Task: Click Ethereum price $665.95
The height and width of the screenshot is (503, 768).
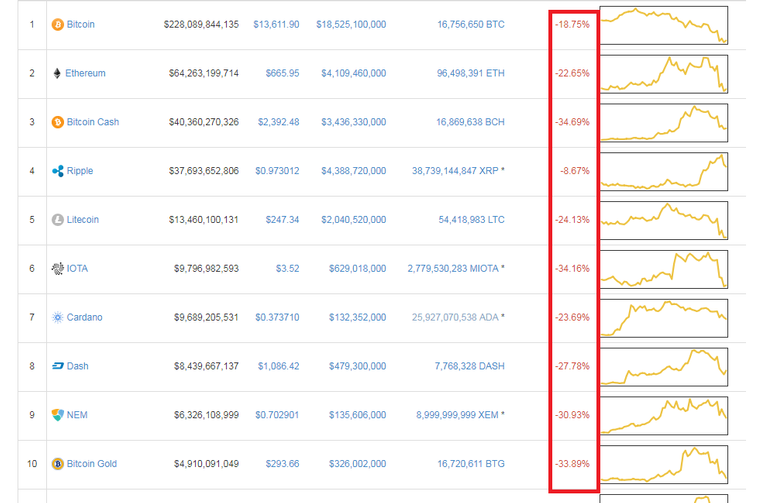Action: [282, 73]
